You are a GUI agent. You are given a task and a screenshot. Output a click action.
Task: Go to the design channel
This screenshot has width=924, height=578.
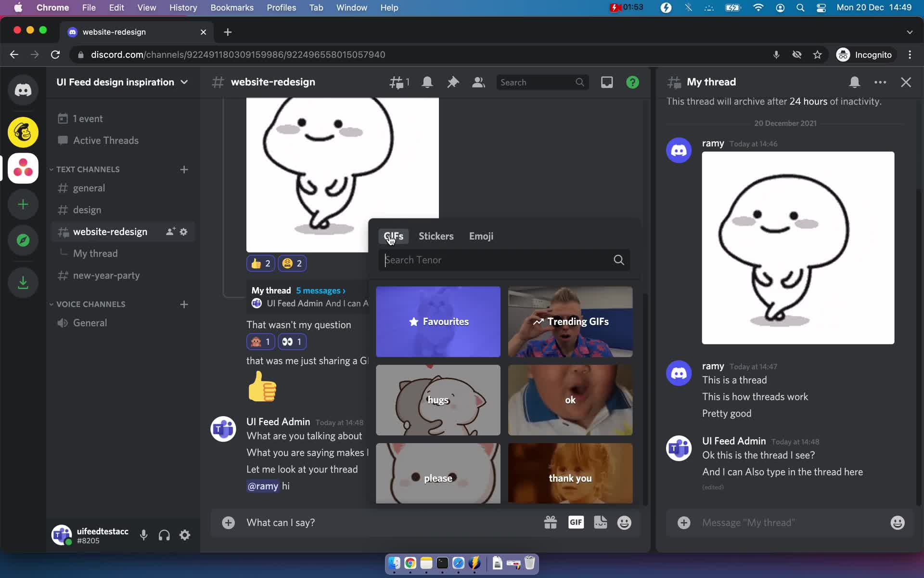[x=123, y=210]
